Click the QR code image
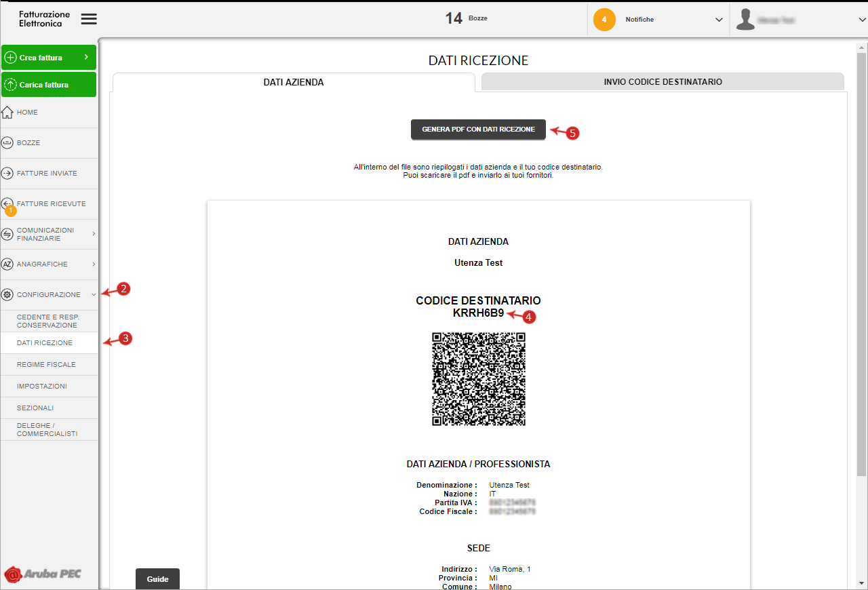 point(479,379)
